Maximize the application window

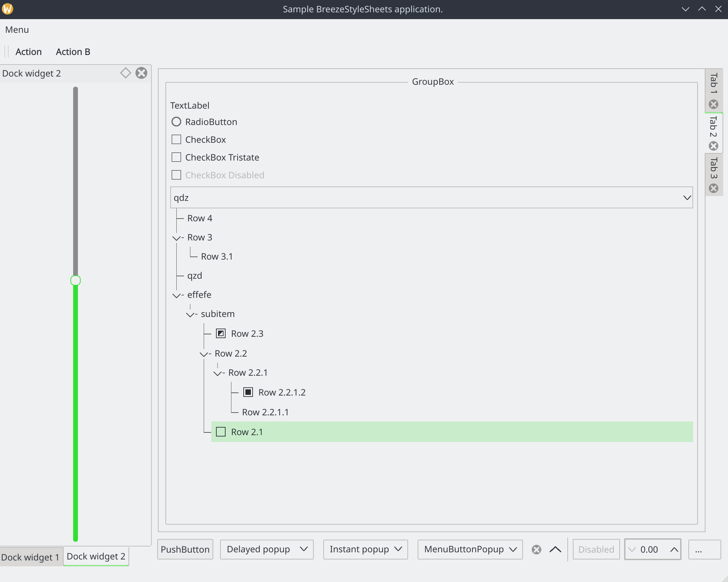702,9
